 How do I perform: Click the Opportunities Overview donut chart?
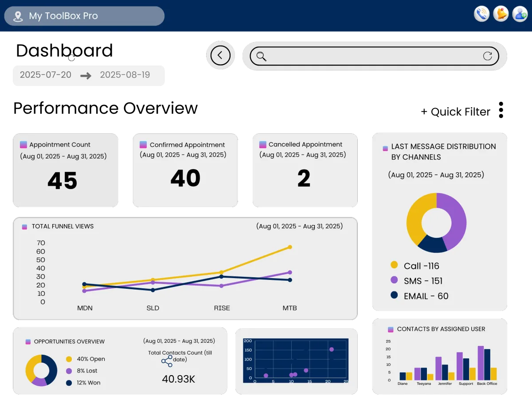coord(41,370)
